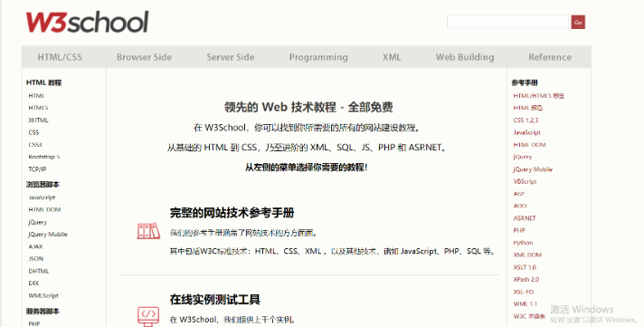This screenshot has height=327, width=644.
Task: Click the code monitor online testing icon
Action: 148,316
